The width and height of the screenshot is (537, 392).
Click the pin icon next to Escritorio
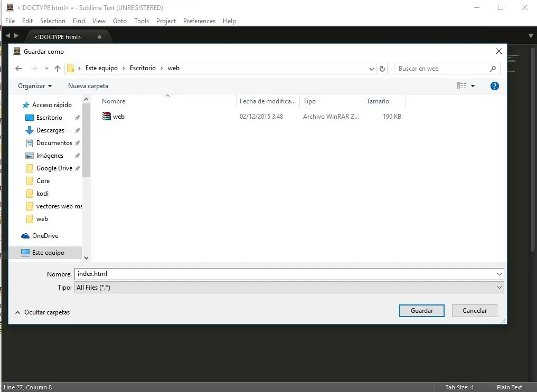(x=78, y=118)
